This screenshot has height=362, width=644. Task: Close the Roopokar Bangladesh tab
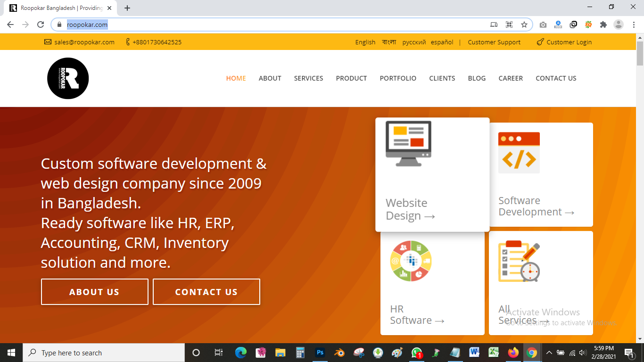click(x=109, y=8)
